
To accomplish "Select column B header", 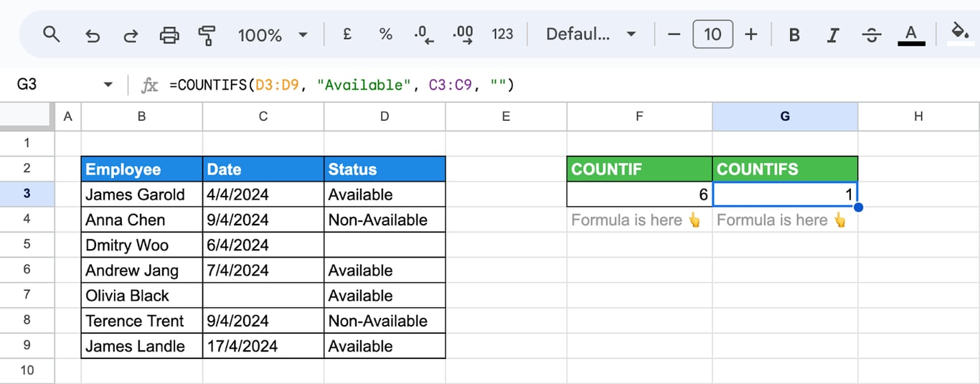I will coord(142,116).
